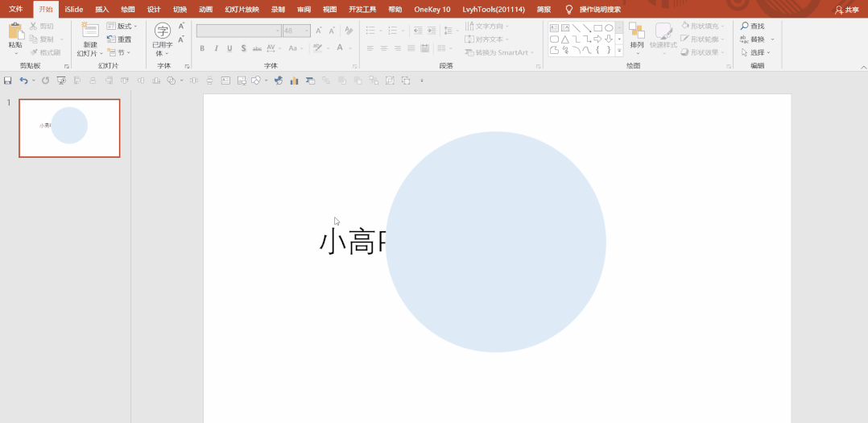Toggle Underline formatting
868x423 pixels.
point(229,48)
